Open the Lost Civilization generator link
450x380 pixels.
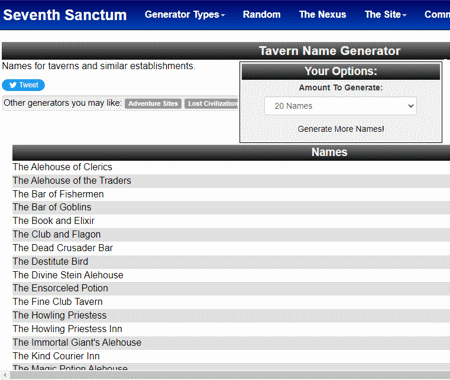click(211, 104)
